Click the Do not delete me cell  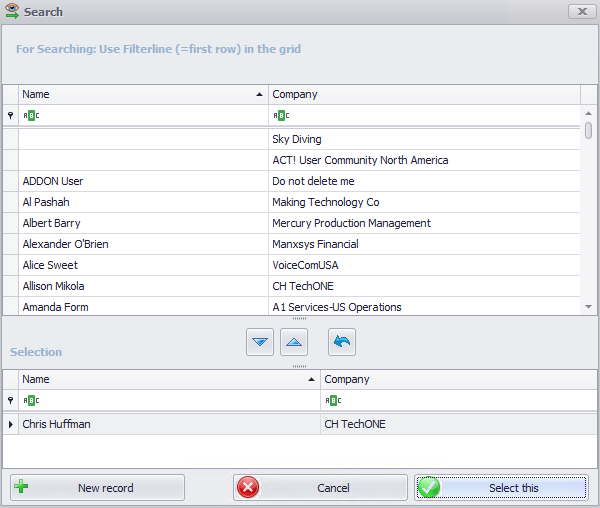click(424, 181)
